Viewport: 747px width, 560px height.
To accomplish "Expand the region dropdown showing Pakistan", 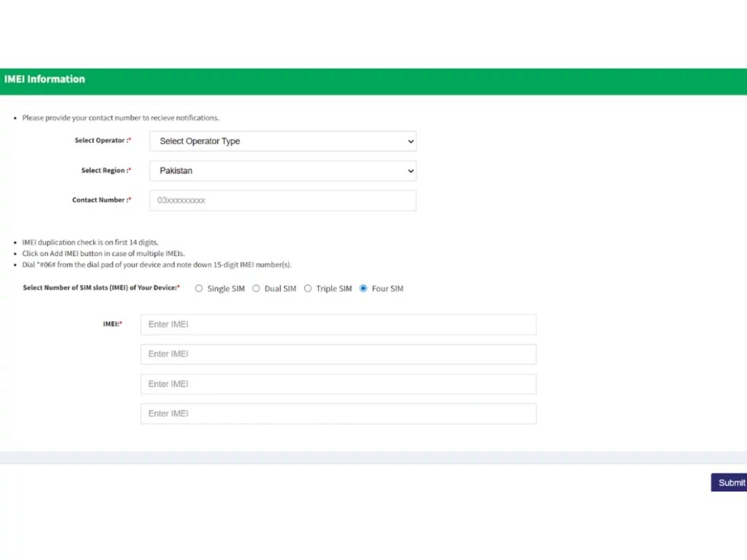I will coord(282,171).
